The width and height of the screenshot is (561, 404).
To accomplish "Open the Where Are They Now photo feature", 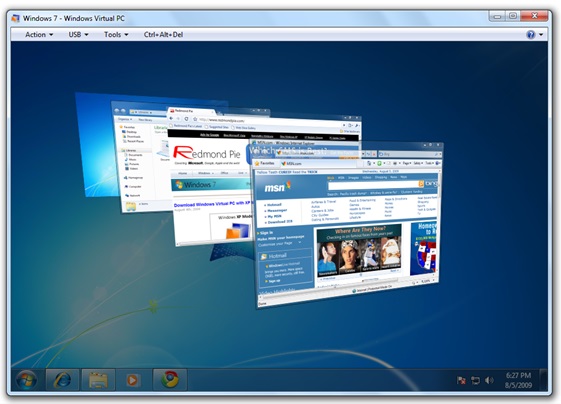I will click(359, 250).
